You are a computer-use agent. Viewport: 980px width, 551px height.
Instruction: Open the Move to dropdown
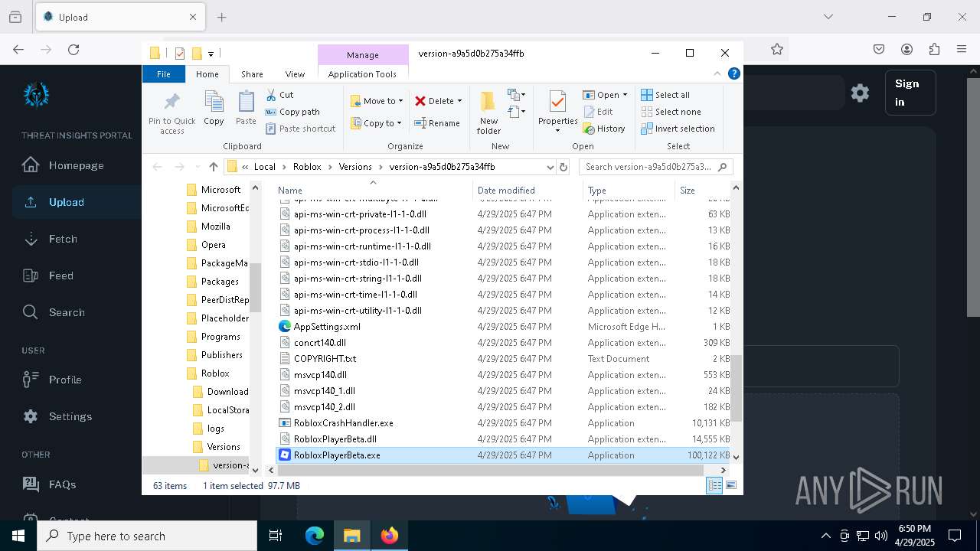coord(377,101)
